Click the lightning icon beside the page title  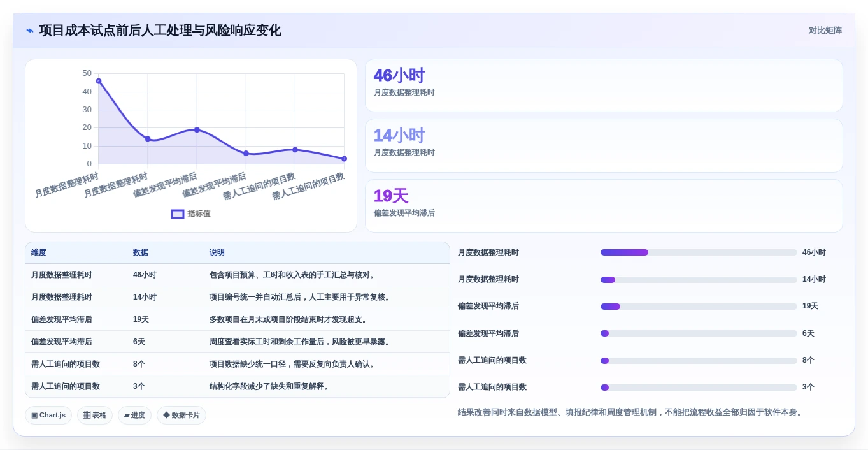pyautogui.click(x=30, y=31)
